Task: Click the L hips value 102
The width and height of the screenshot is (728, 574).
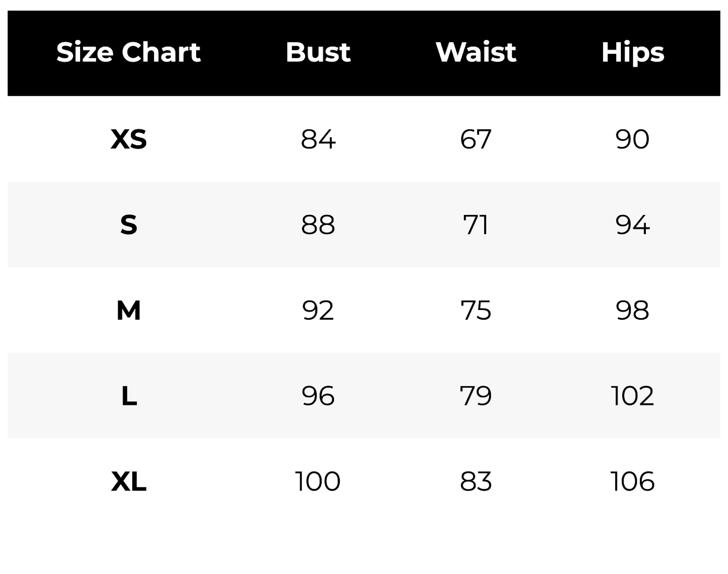Action: coord(632,396)
